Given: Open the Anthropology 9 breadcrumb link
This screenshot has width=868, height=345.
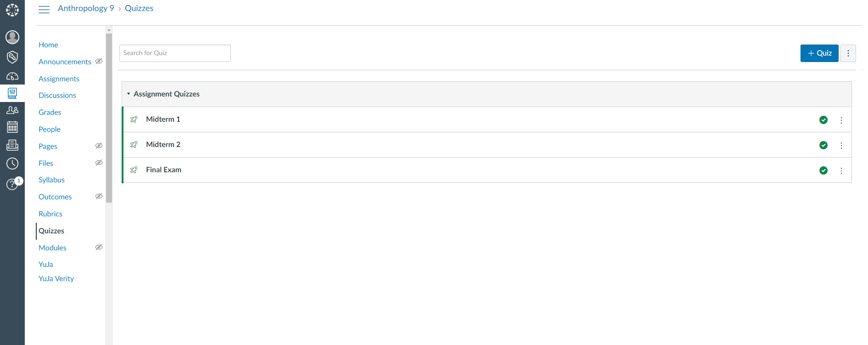Looking at the screenshot, I should [86, 8].
